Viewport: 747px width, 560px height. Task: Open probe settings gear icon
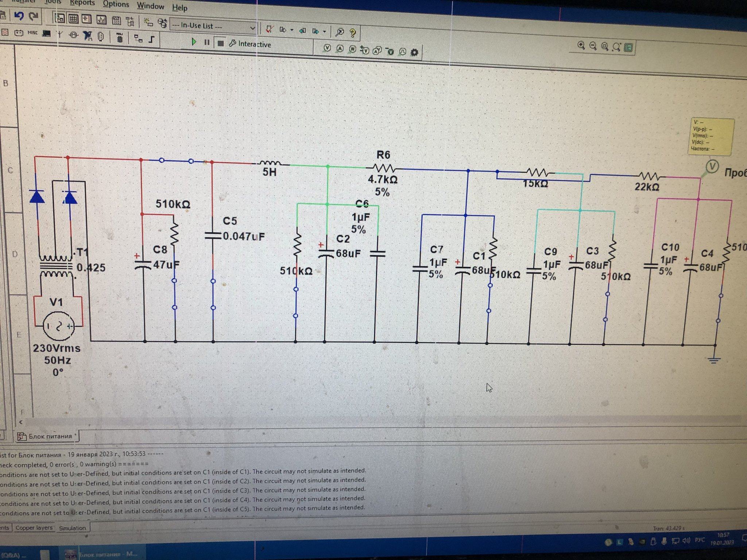414,52
